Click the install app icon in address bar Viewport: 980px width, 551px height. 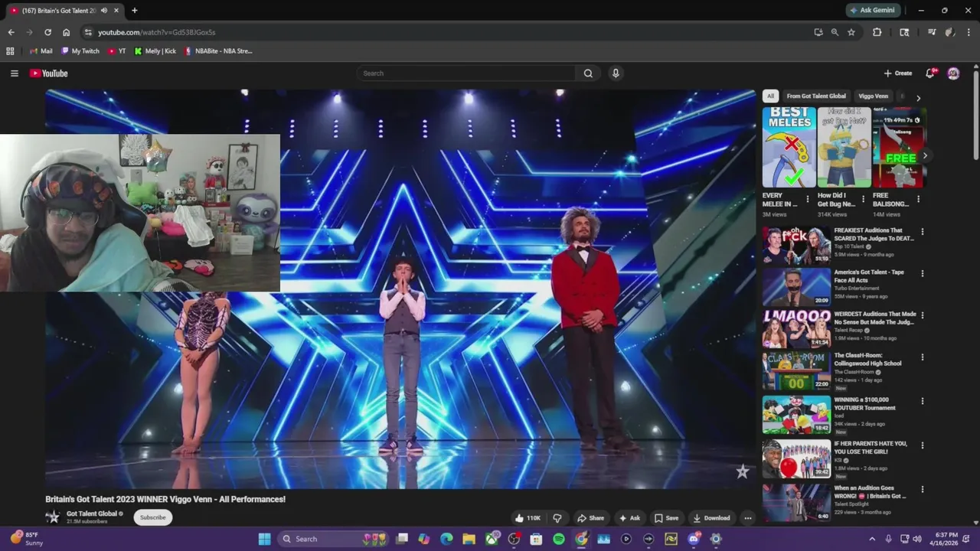[818, 32]
